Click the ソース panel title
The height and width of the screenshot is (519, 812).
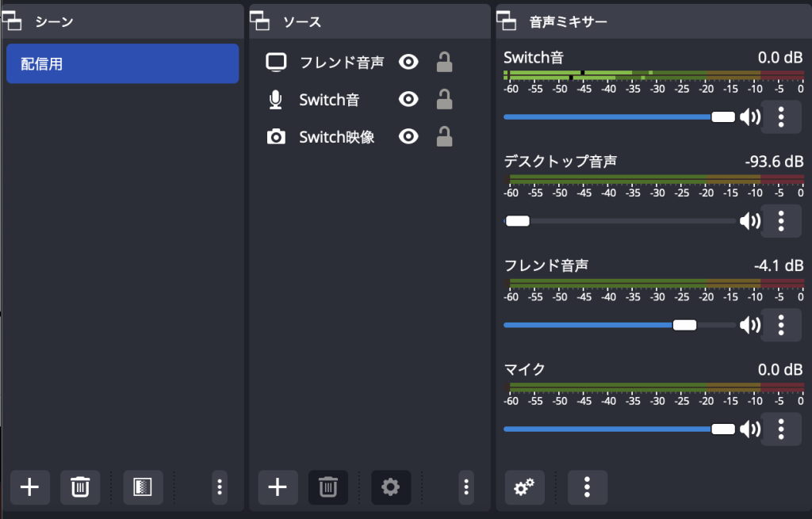coord(302,21)
